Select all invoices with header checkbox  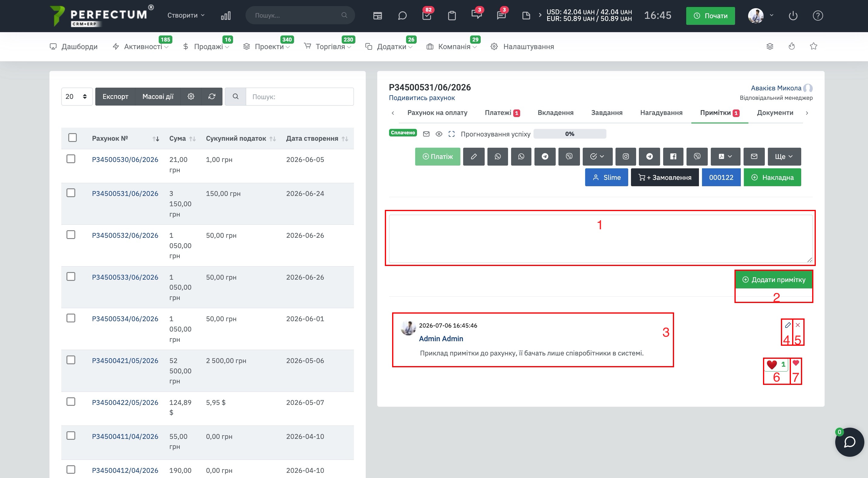(x=73, y=138)
